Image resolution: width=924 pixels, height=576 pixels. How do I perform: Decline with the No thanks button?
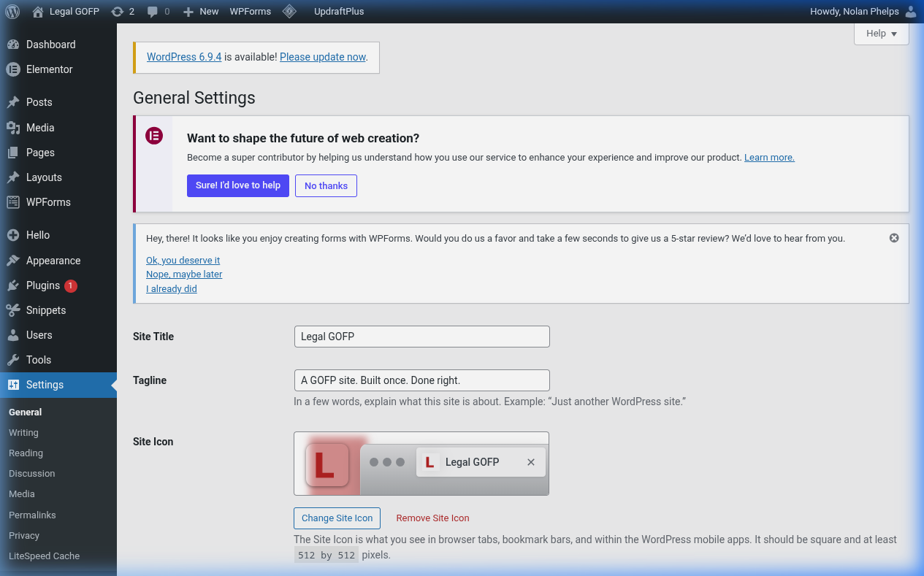point(326,185)
